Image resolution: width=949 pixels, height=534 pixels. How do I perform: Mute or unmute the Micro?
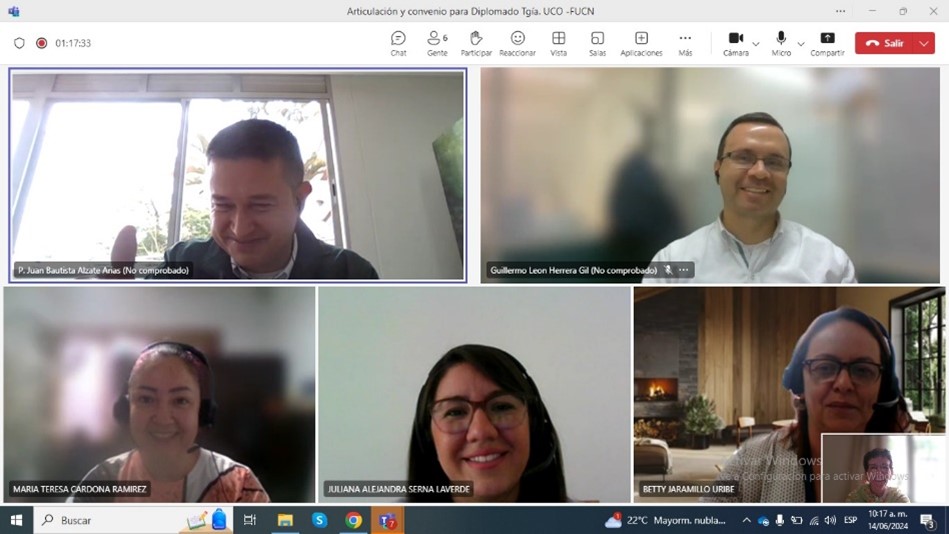(x=781, y=43)
